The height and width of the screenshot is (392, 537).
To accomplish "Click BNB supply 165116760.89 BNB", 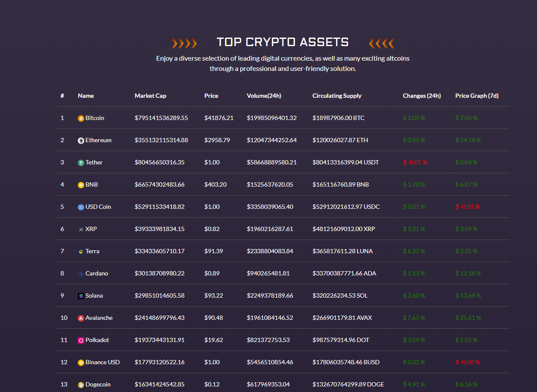I will point(341,184).
